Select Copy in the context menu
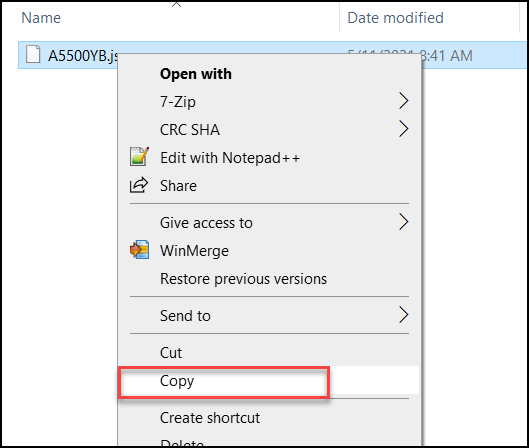This screenshot has width=529, height=448. point(269,381)
